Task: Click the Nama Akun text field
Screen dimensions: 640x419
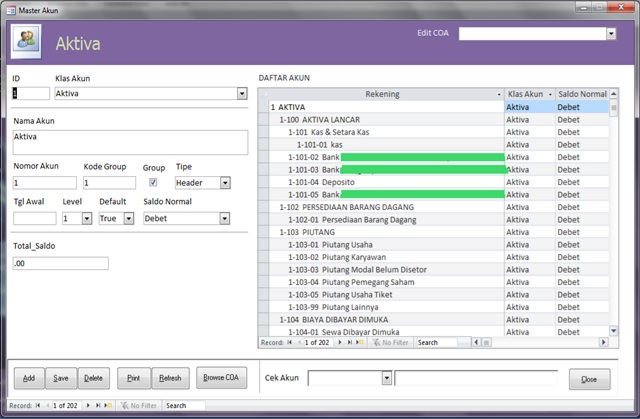Action: coord(130,141)
